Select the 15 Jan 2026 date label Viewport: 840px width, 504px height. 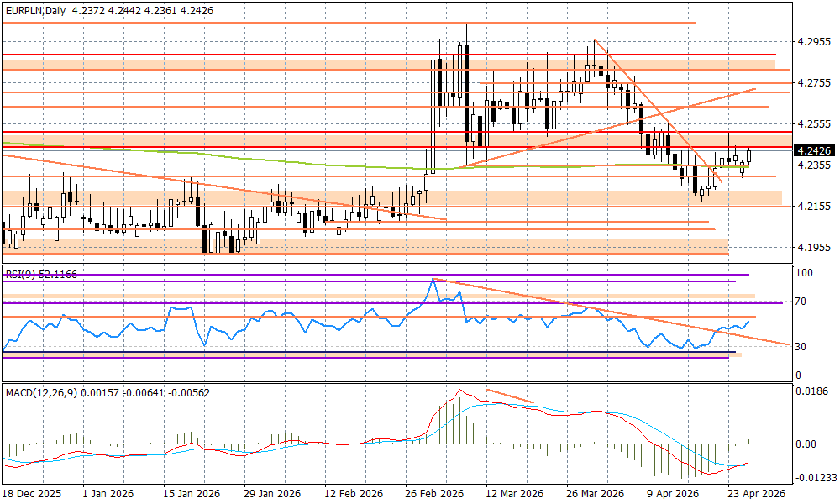[193, 495]
